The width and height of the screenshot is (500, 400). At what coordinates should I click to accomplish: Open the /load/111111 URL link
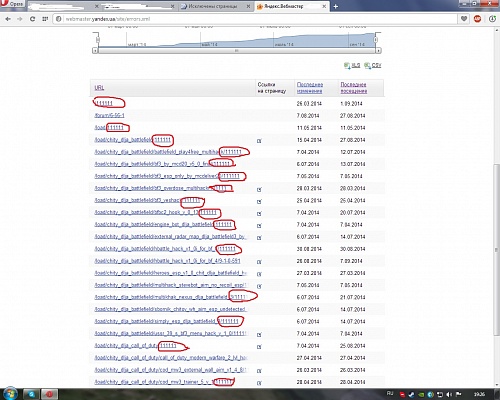[x=109, y=128]
